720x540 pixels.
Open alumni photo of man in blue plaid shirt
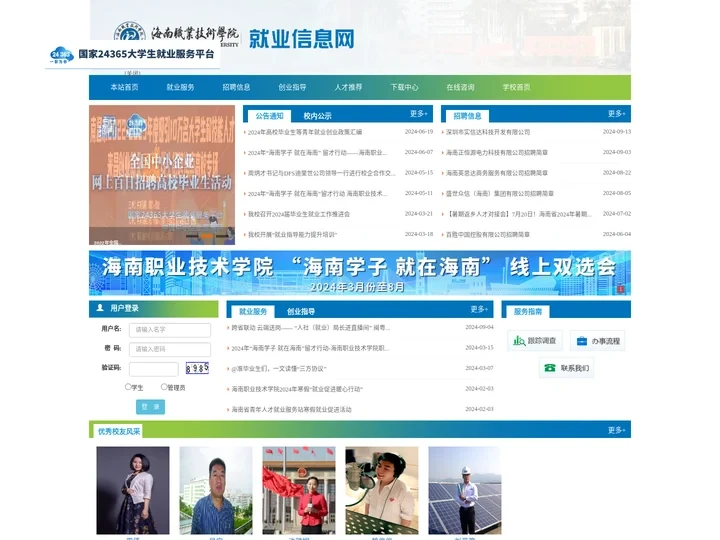click(x=216, y=490)
